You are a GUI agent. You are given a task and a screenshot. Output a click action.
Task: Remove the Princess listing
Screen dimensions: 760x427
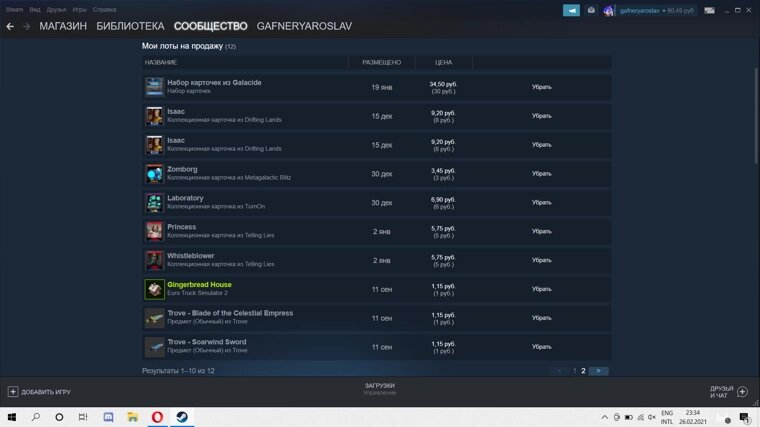[541, 231]
